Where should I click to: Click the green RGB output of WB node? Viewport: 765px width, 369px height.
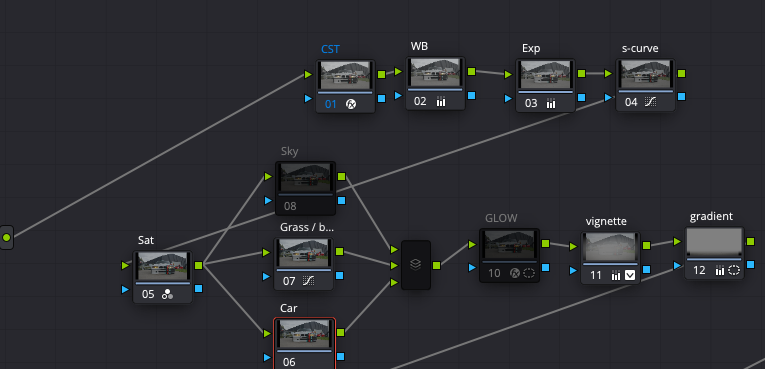[471, 71]
